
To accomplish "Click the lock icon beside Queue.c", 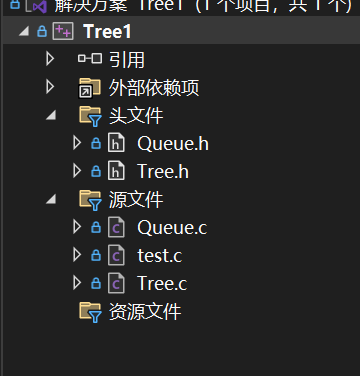I will pyautogui.click(x=96, y=227).
